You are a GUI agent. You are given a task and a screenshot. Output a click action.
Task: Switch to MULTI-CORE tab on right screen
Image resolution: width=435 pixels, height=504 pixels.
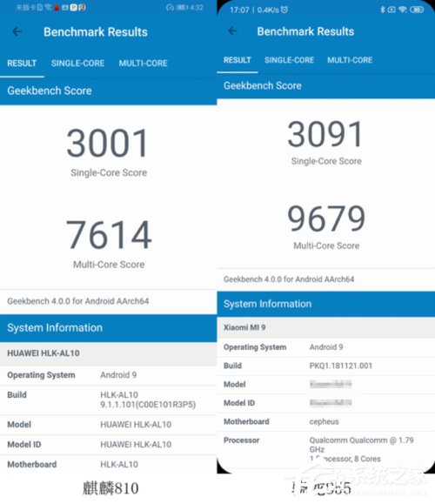350,60
